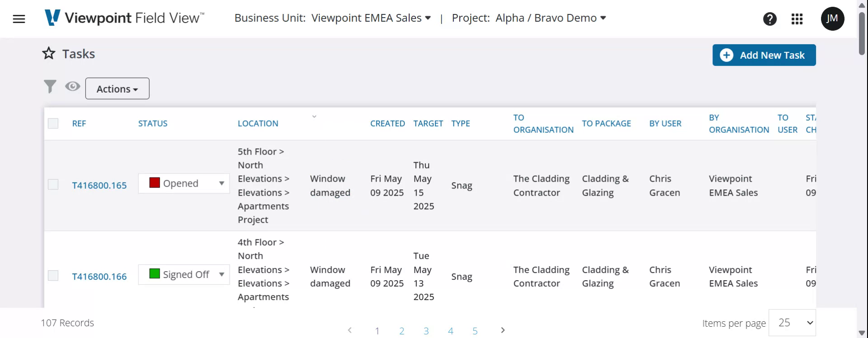Go to page 3

(426, 331)
